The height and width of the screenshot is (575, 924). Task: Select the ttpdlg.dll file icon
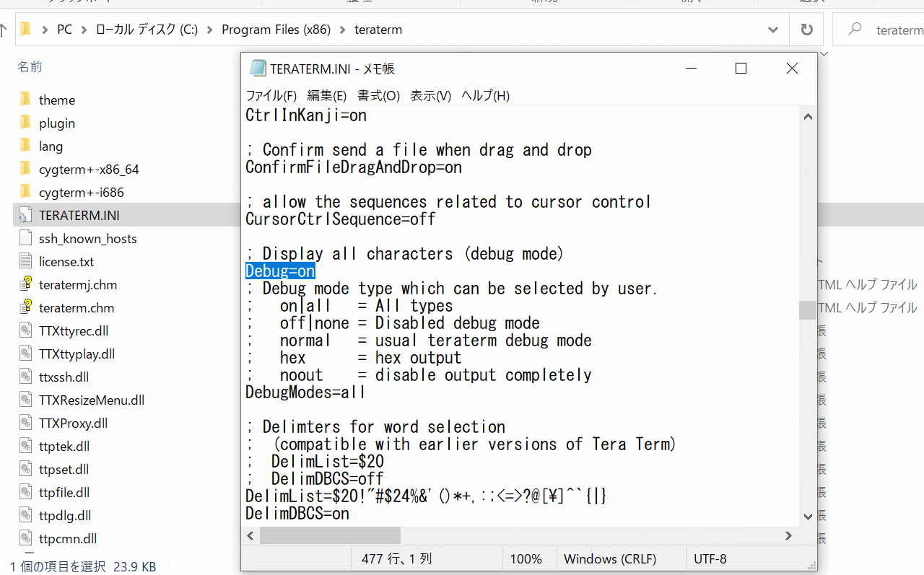(x=25, y=515)
